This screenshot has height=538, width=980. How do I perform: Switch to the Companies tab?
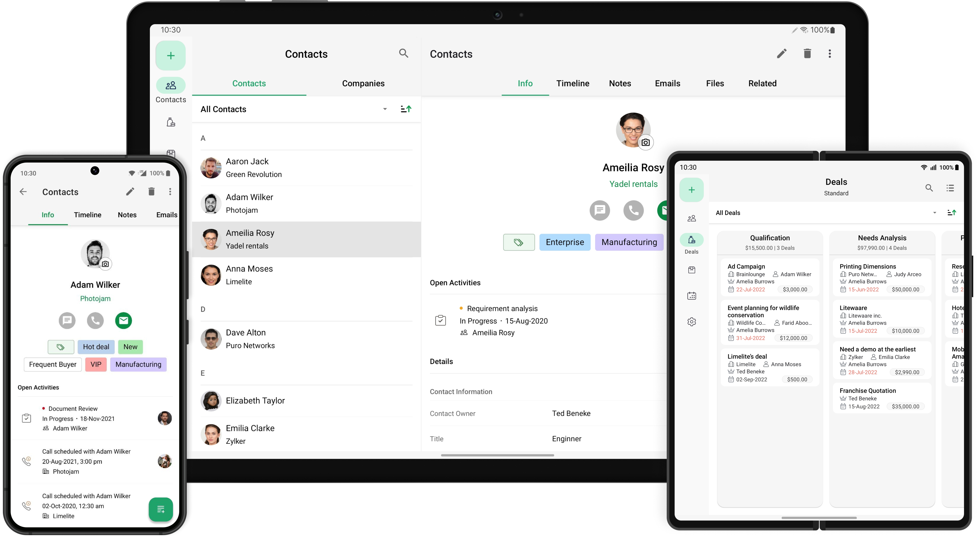click(363, 83)
